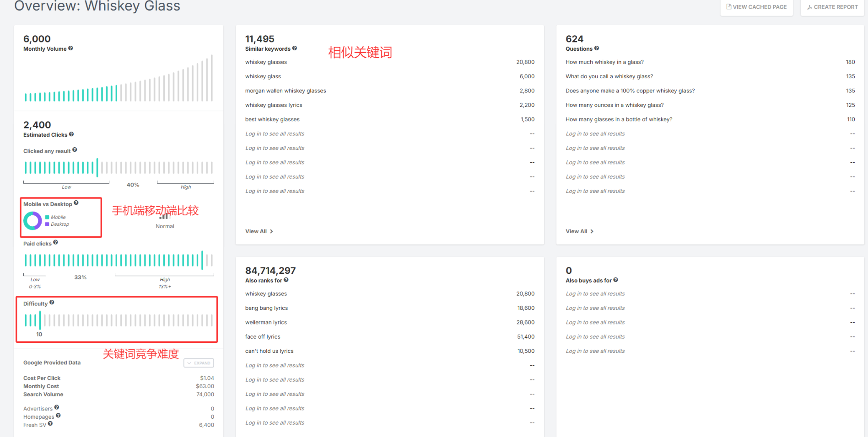Click the Mobile vs Desktop donut chart
The height and width of the screenshot is (437, 868).
click(32, 221)
